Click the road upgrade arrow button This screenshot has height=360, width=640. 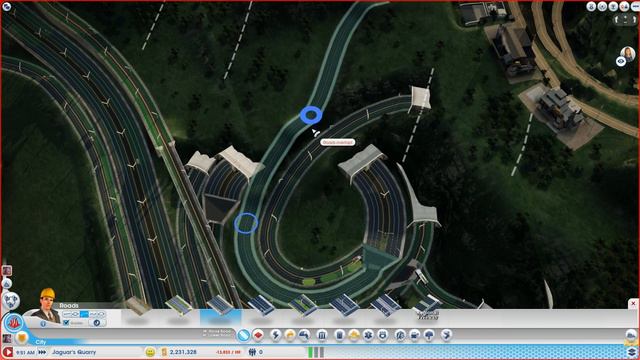97,322
